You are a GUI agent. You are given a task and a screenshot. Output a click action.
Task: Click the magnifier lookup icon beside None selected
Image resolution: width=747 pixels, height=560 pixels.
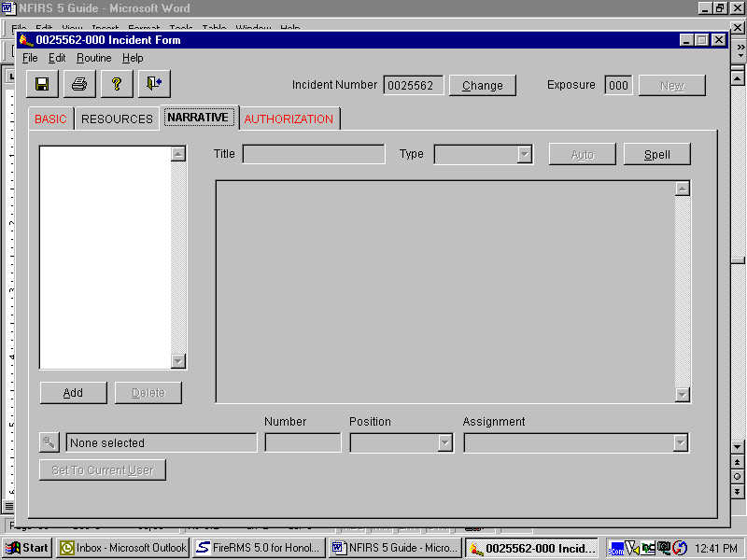[49, 442]
